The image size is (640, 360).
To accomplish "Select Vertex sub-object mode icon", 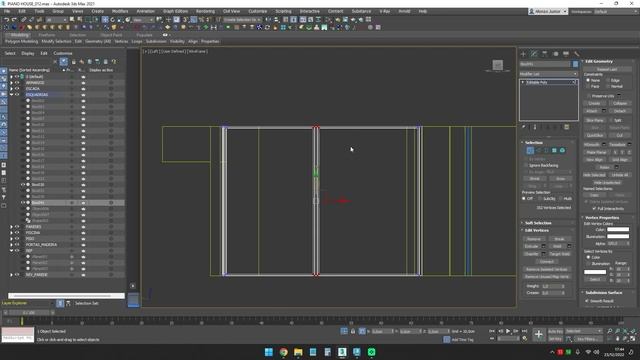I will click(530, 151).
